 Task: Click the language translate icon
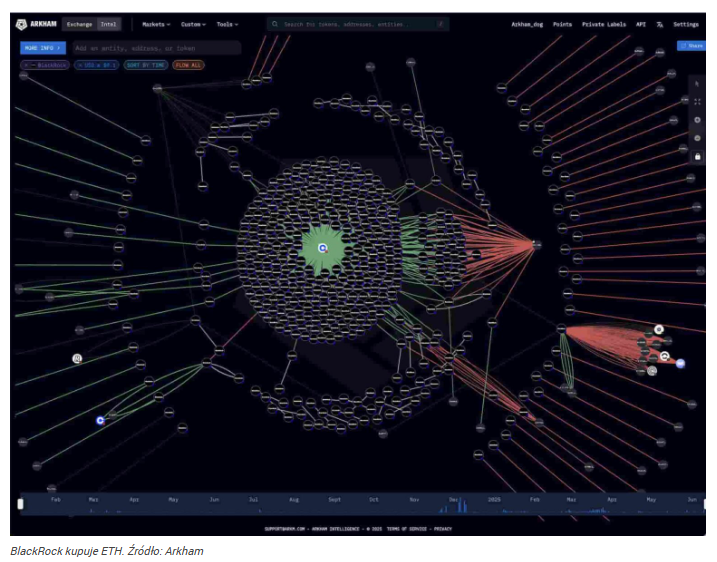coord(659,25)
